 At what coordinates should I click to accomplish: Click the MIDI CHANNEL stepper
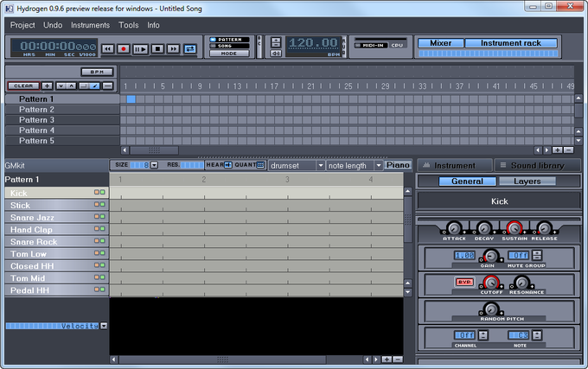pos(483,335)
